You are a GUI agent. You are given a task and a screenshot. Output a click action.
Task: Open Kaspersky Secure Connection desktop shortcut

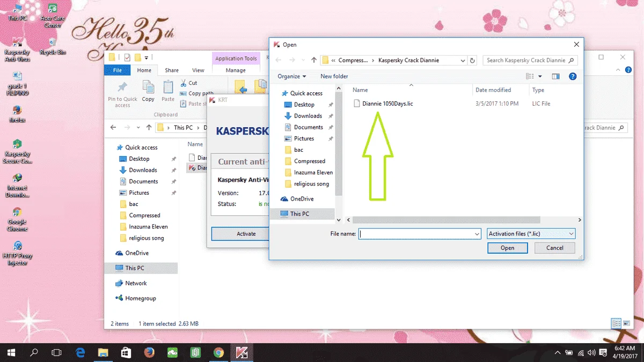[x=17, y=151]
